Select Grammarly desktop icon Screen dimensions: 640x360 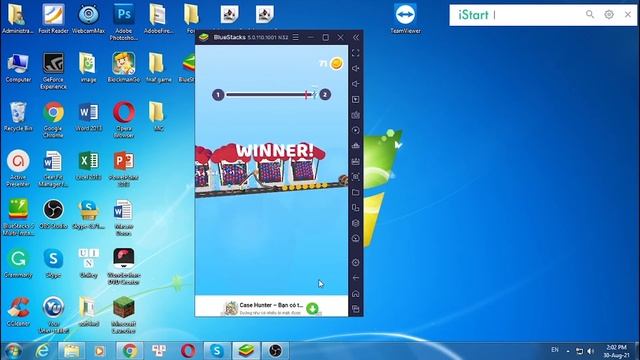pos(18,263)
